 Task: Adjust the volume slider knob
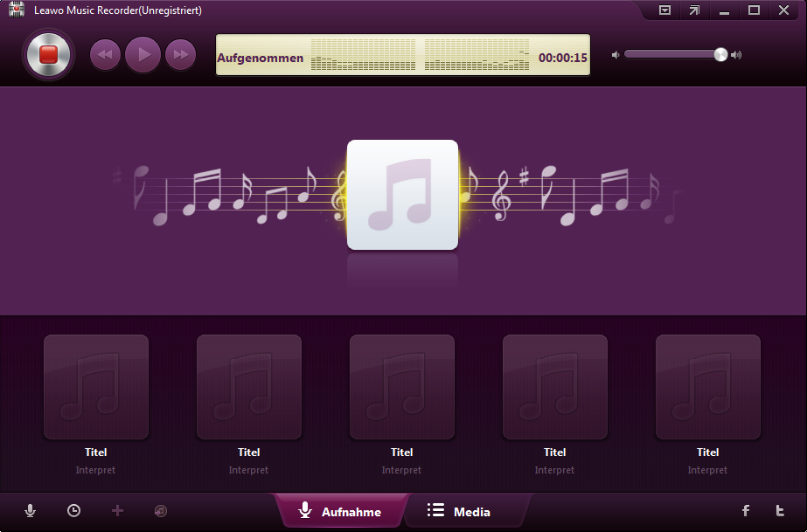pos(720,54)
